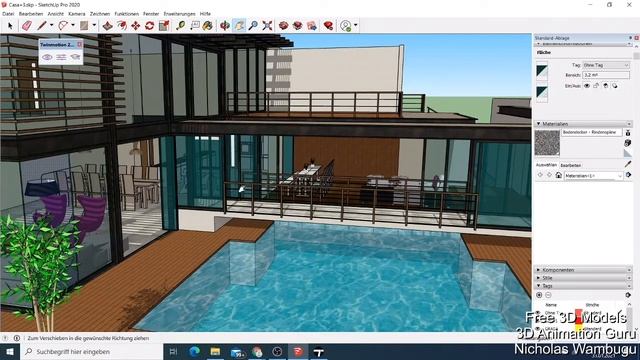Open the Arc tool dropdown arrow
The width and height of the screenshot is (640, 360).
(x=73, y=26)
